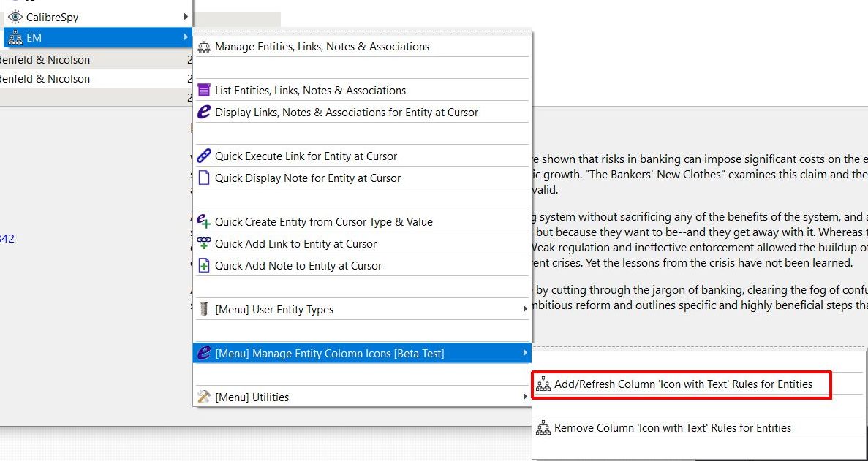This screenshot has width=868, height=461.
Task: Click the Quick Add Note page-plus icon
Action: pos(204,266)
